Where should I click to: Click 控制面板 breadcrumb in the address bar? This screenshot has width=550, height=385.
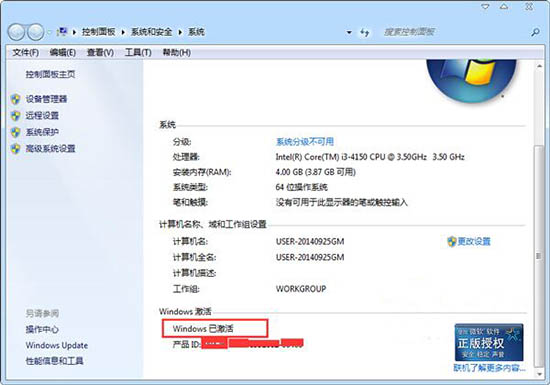tap(99, 32)
